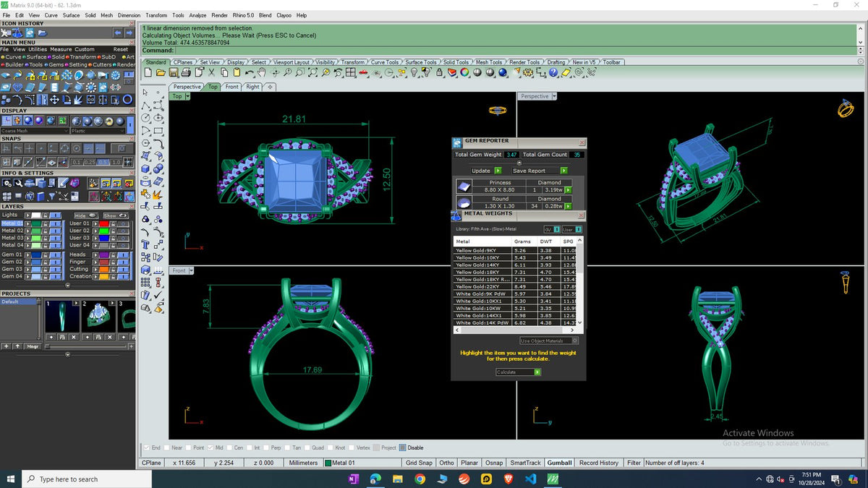Viewport: 868px width, 488px height.
Task: Toggle the Mid osnap checkbox
Action: (210, 448)
